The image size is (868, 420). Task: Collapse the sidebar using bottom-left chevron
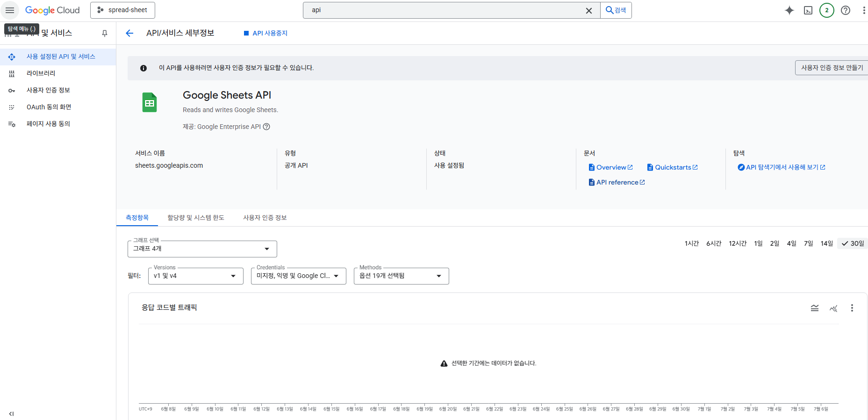(11, 413)
